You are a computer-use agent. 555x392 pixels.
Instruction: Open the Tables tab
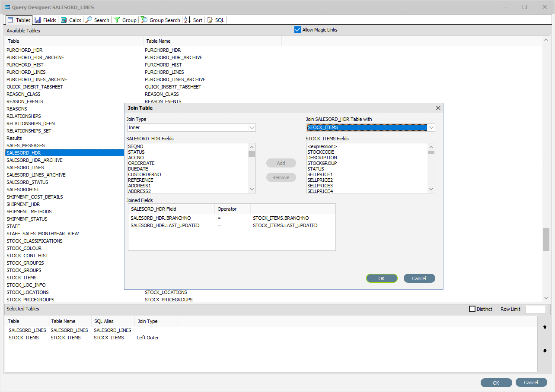(19, 20)
